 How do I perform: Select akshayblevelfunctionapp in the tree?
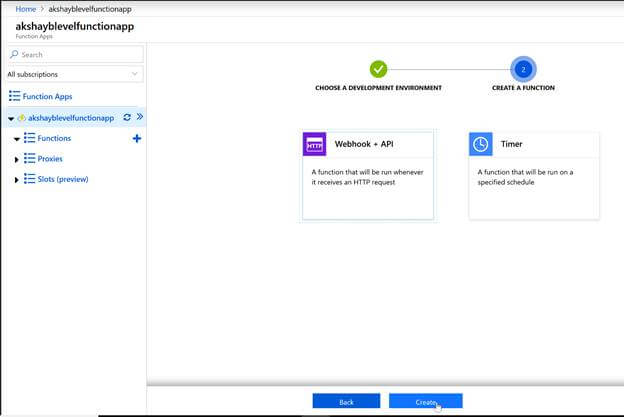tap(71, 118)
